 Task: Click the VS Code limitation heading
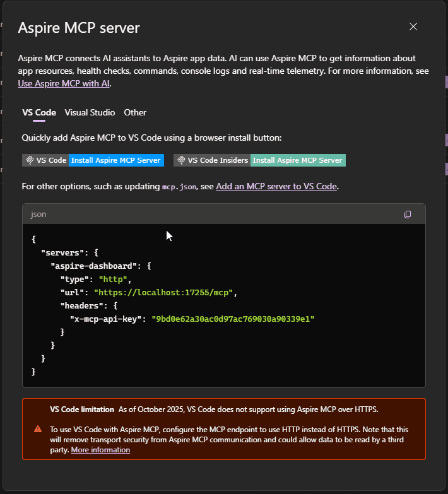click(82, 409)
